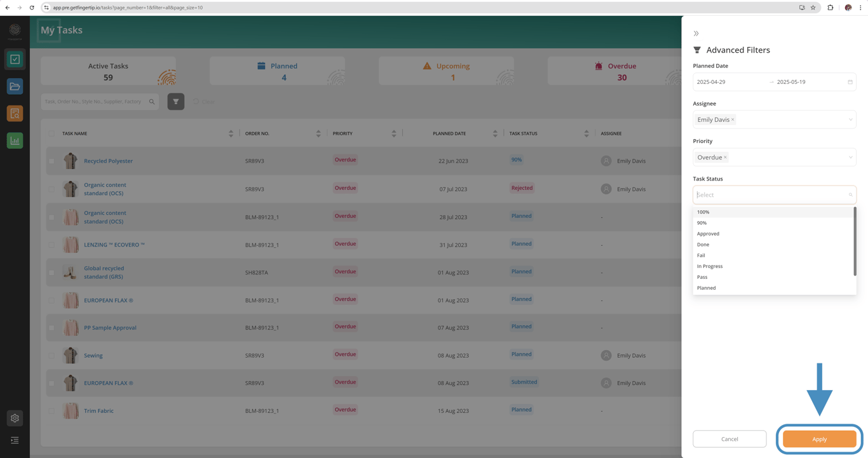Toggle the select-all checkbox in table header

tap(51, 133)
